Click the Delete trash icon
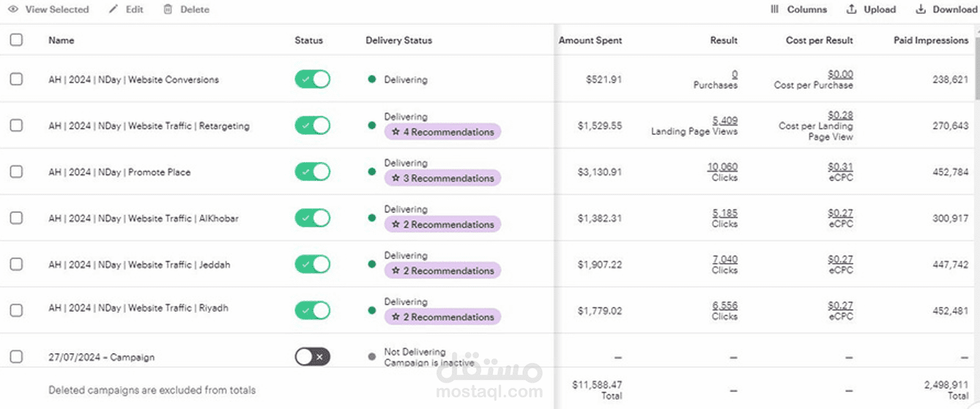The height and width of the screenshot is (409, 980). coord(168,10)
